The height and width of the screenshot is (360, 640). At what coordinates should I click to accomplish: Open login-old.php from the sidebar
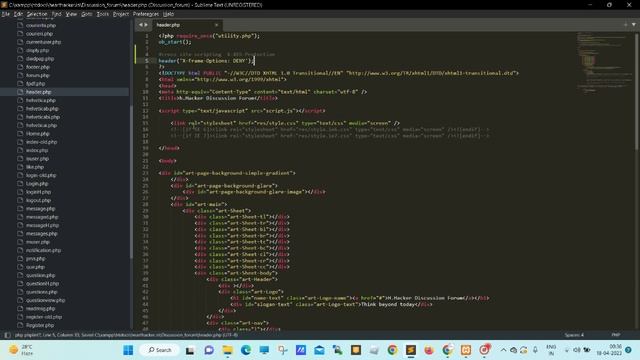41,176
